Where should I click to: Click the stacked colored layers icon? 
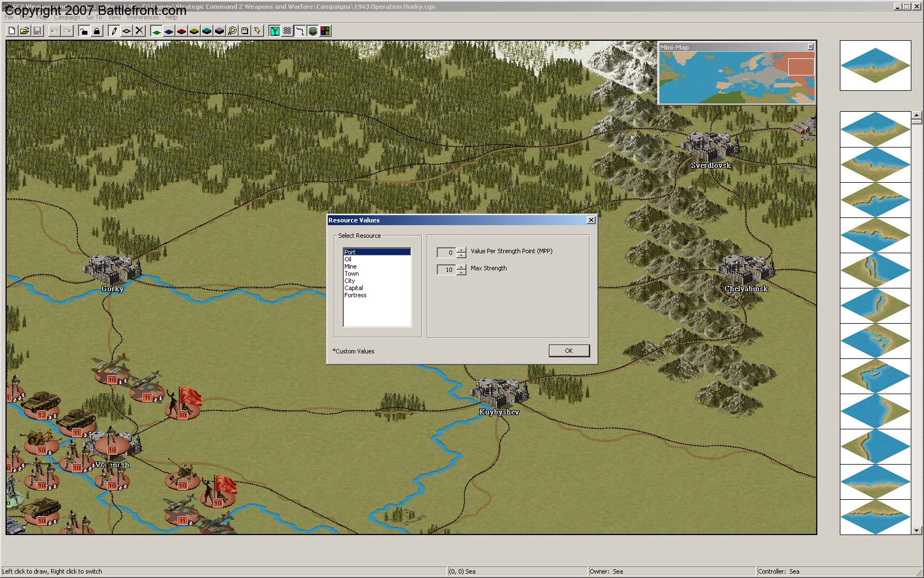pyautogui.click(x=312, y=31)
